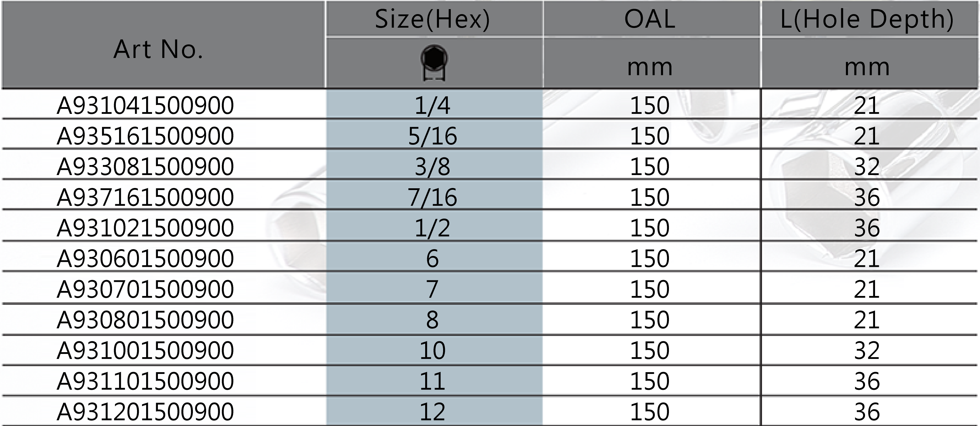The width and height of the screenshot is (980, 426).
Task: Select the hex size 10 cell
Action: point(434,350)
